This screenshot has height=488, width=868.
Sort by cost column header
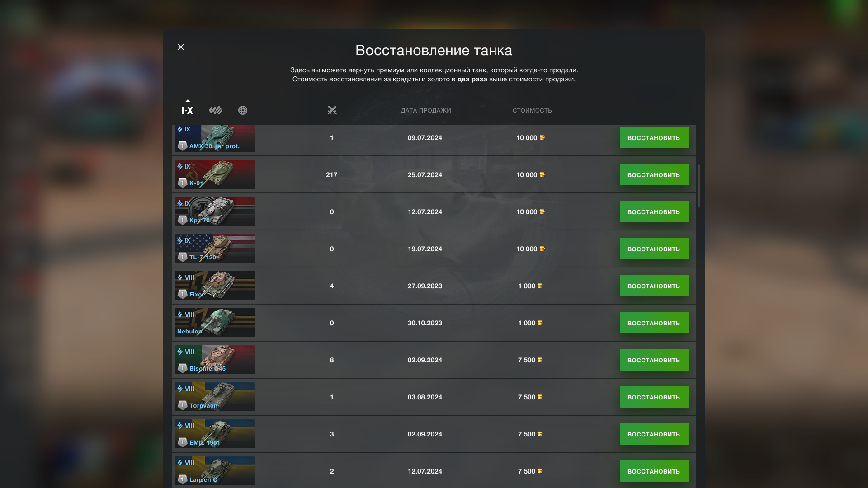pos(532,111)
